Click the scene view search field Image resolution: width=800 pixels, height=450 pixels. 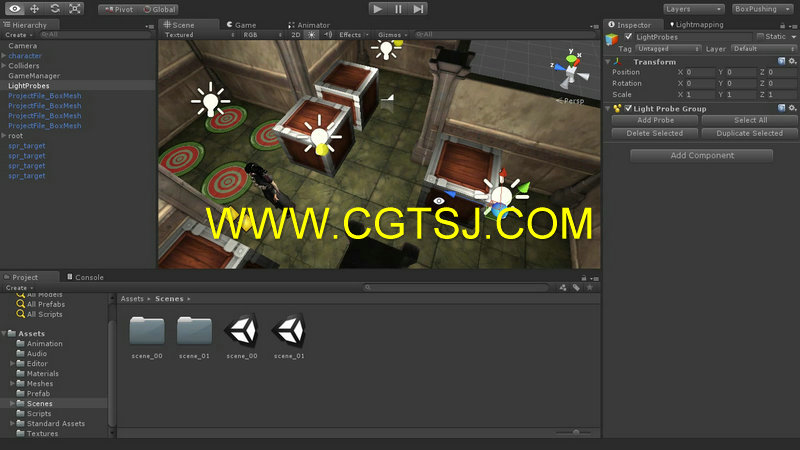tap(505, 35)
